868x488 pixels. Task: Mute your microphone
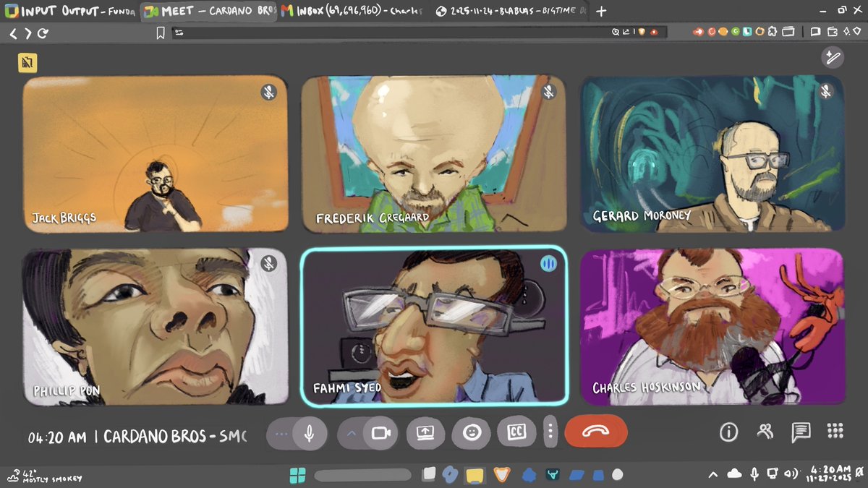(x=311, y=432)
